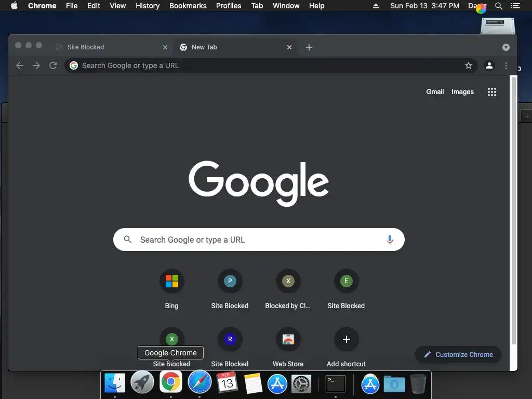Click the date and time in menu bar

coord(425,6)
